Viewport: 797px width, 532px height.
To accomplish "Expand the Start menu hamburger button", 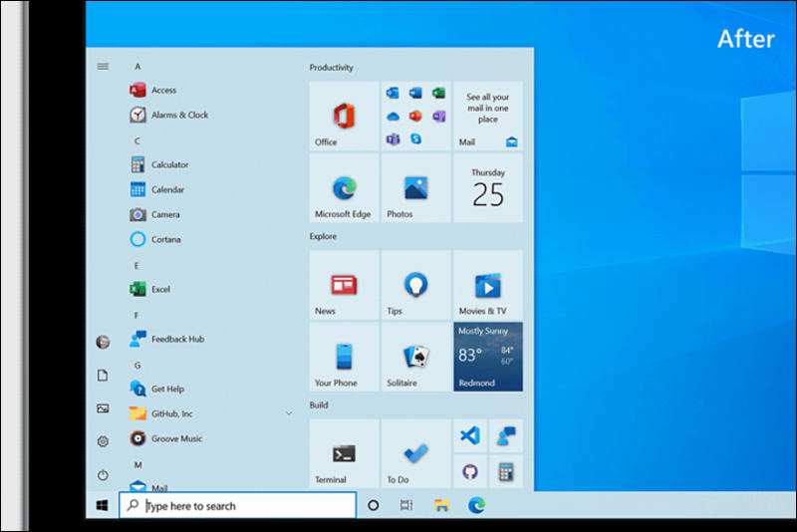I will pos(103,67).
